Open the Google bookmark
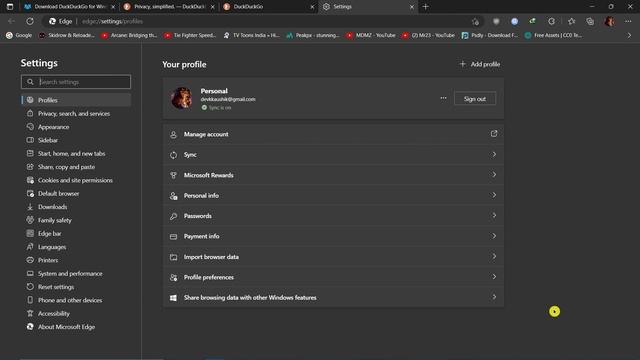The image size is (640, 360). coord(19,36)
